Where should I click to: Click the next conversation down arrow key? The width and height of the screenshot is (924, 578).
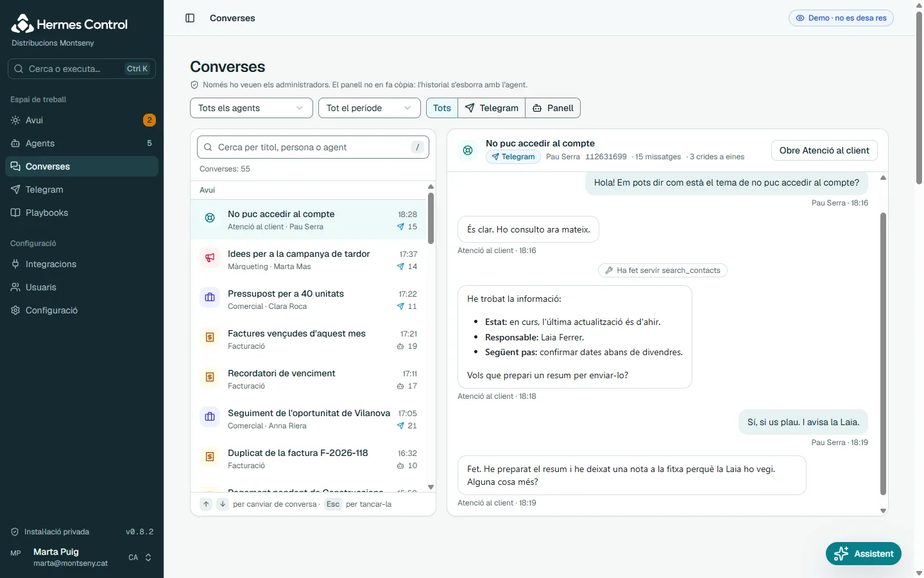coord(222,504)
